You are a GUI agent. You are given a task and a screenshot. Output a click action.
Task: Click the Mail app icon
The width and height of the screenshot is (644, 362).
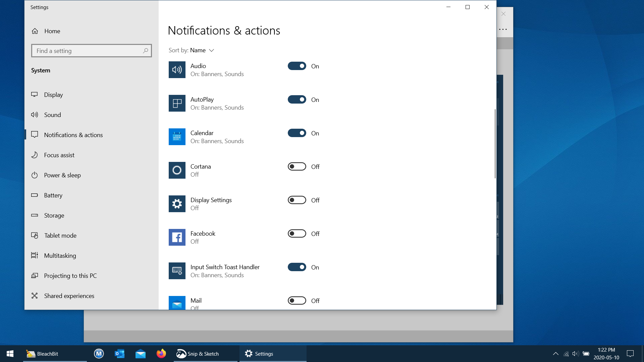pyautogui.click(x=177, y=303)
